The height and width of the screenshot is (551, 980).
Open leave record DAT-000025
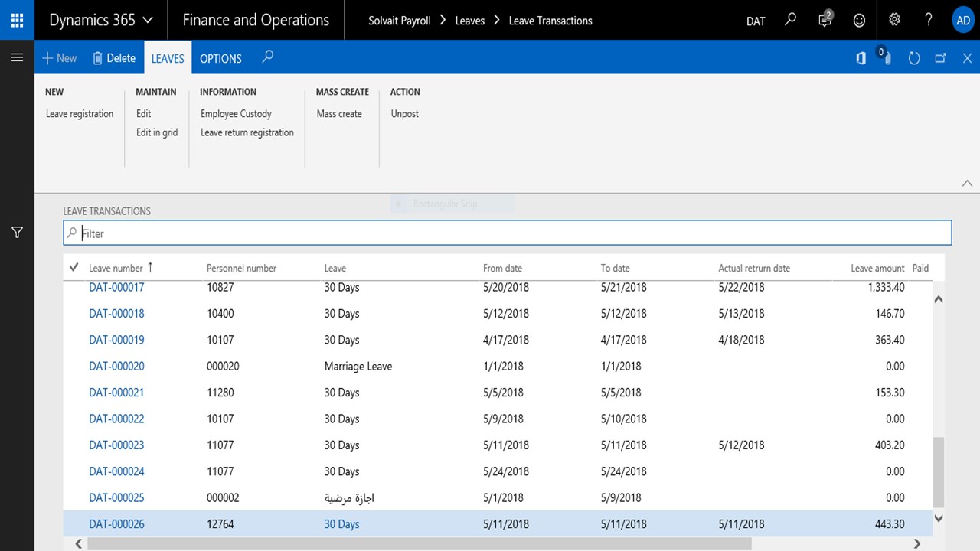click(116, 498)
